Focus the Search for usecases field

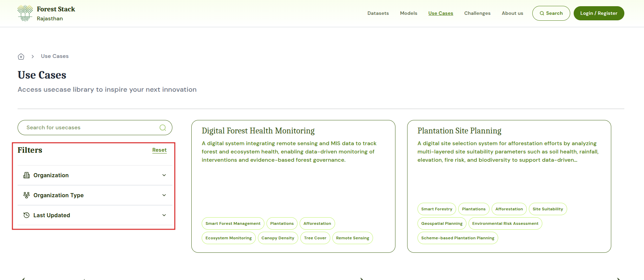pyautogui.click(x=90, y=128)
